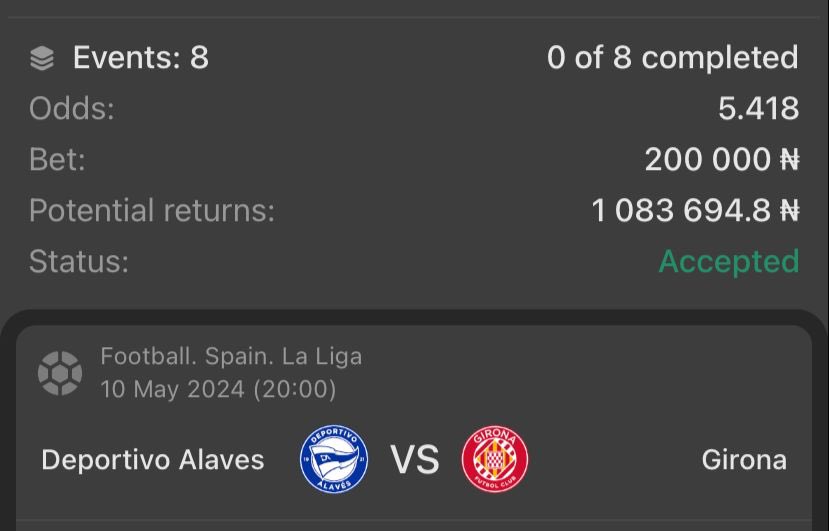Click the green Accepted status
The width and height of the screenshot is (829, 531).
(728, 262)
